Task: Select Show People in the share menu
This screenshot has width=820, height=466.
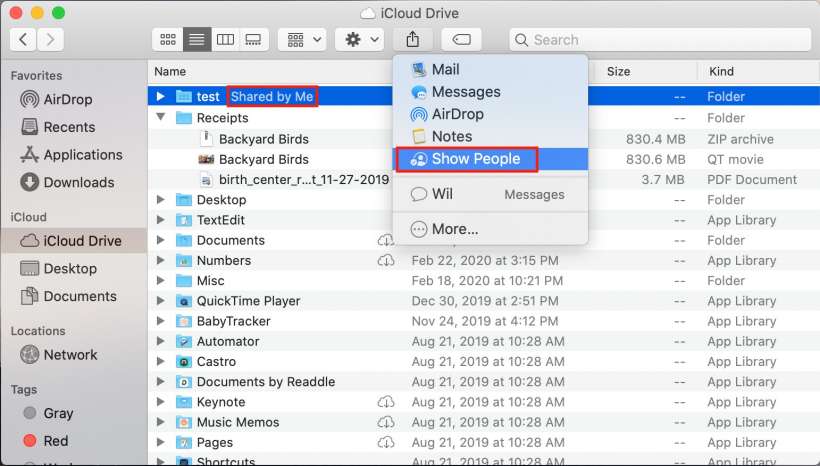Action: 490,159
